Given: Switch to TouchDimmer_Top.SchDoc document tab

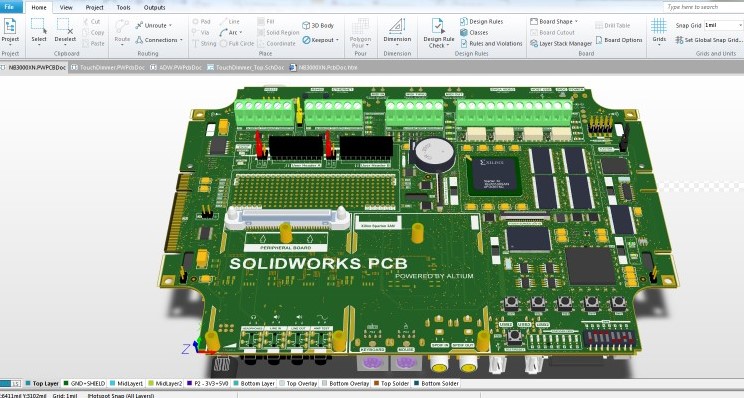Looking at the screenshot, I should point(245,67).
